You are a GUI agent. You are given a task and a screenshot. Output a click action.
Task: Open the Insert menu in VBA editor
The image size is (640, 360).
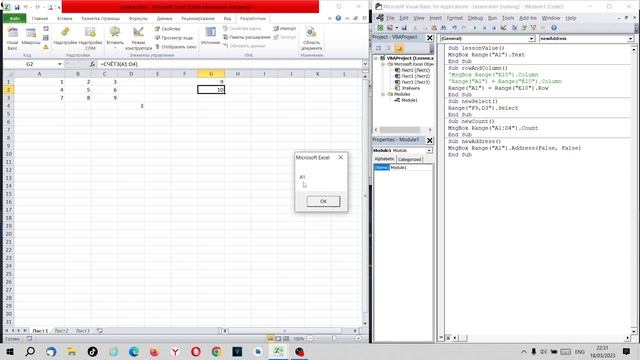tap(436, 18)
